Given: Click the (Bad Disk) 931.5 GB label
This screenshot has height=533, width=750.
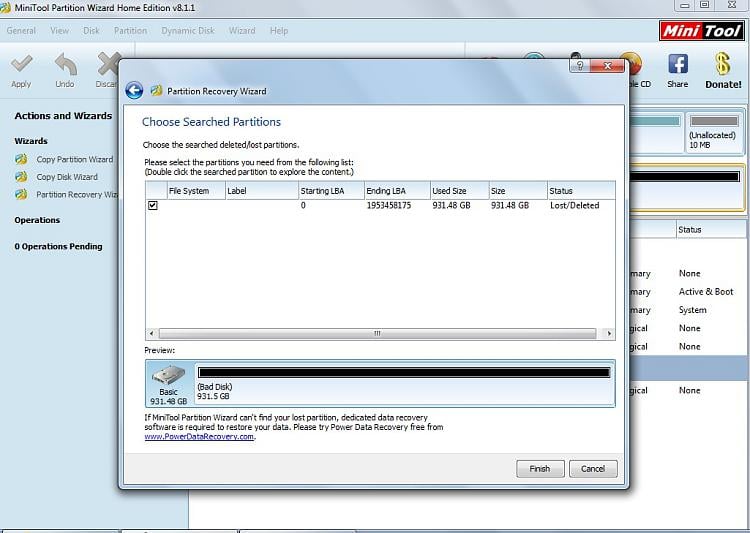Looking at the screenshot, I should 215,391.
